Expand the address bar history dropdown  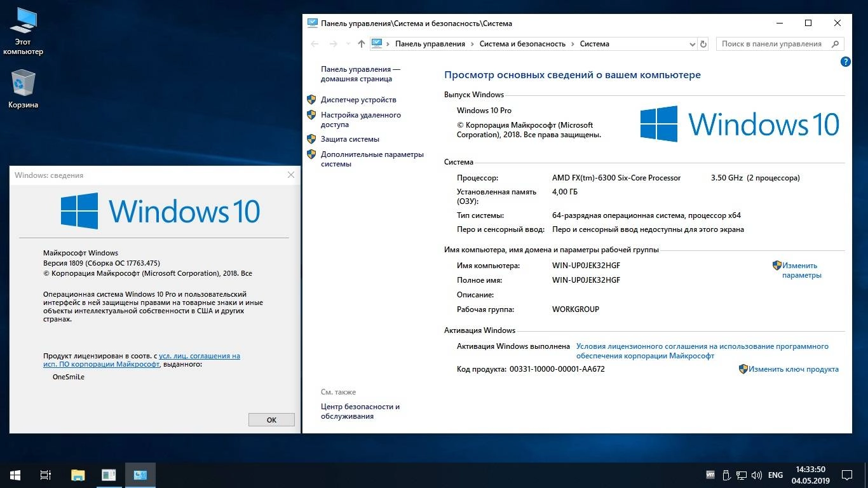693,44
